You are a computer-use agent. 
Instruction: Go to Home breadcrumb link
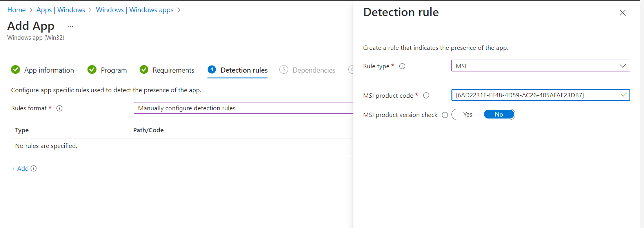pos(16,10)
